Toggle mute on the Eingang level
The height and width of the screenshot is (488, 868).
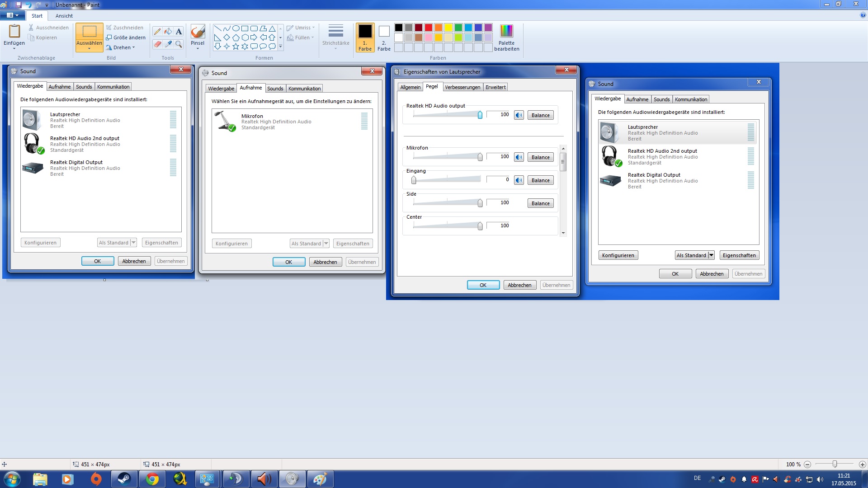click(519, 180)
